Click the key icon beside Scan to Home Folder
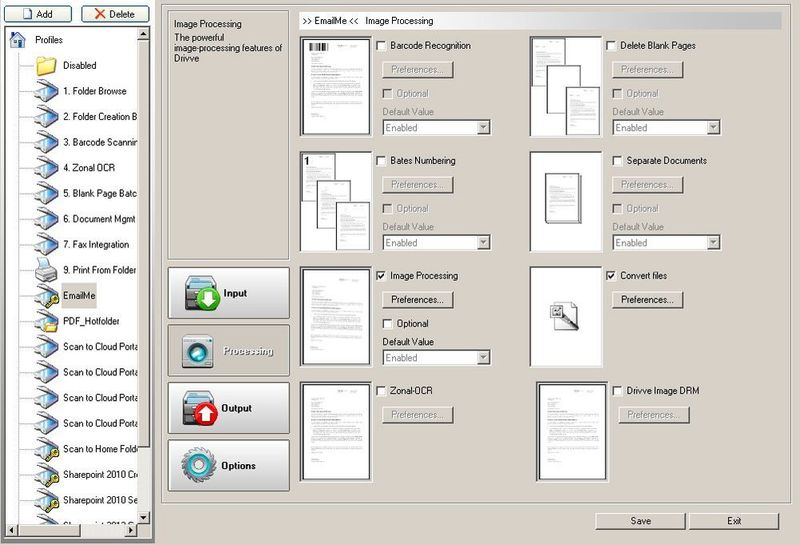The image size is (800, 545). coord(47,450)
